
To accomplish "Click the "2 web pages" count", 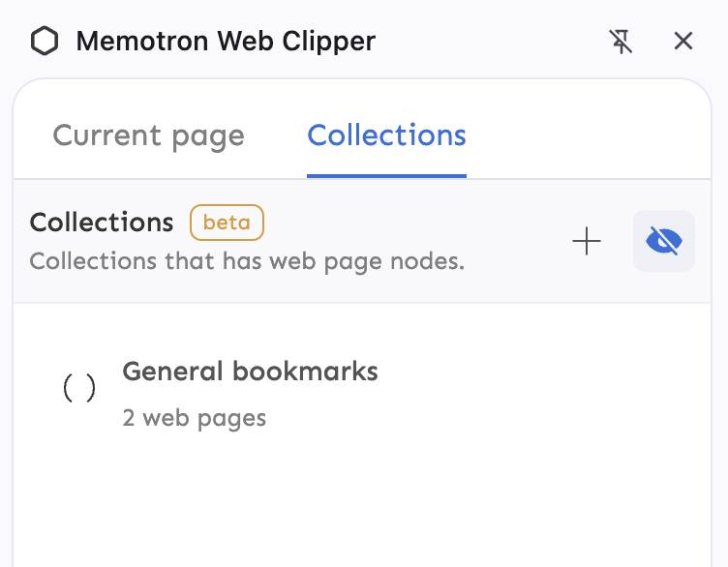I will 194,418.
